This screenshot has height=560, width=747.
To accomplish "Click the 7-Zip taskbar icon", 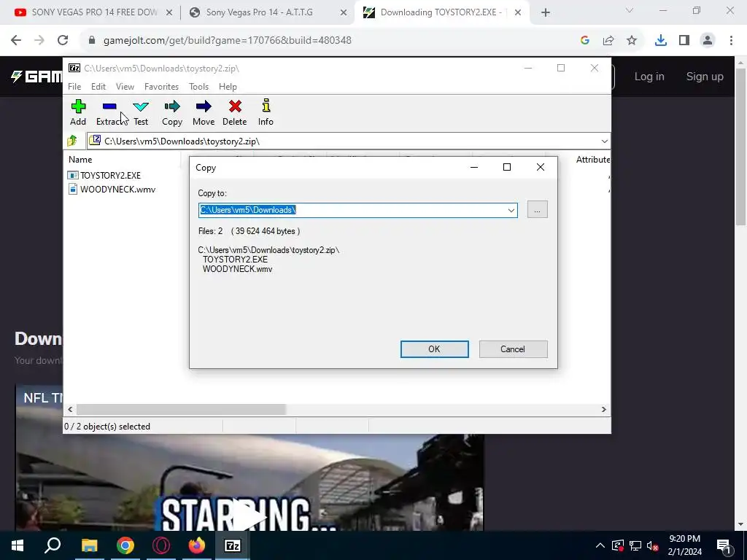I will coord(233,545).
